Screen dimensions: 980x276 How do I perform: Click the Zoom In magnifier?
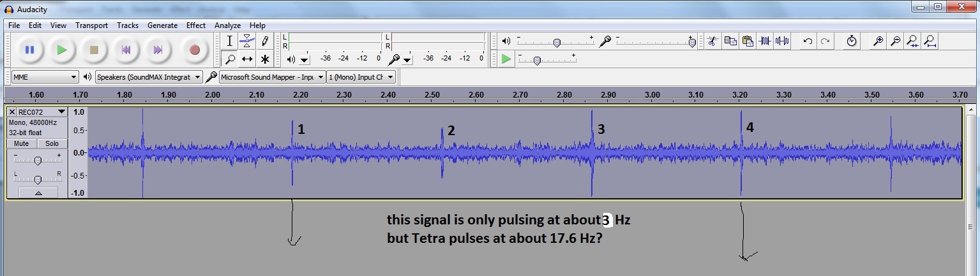878,41
